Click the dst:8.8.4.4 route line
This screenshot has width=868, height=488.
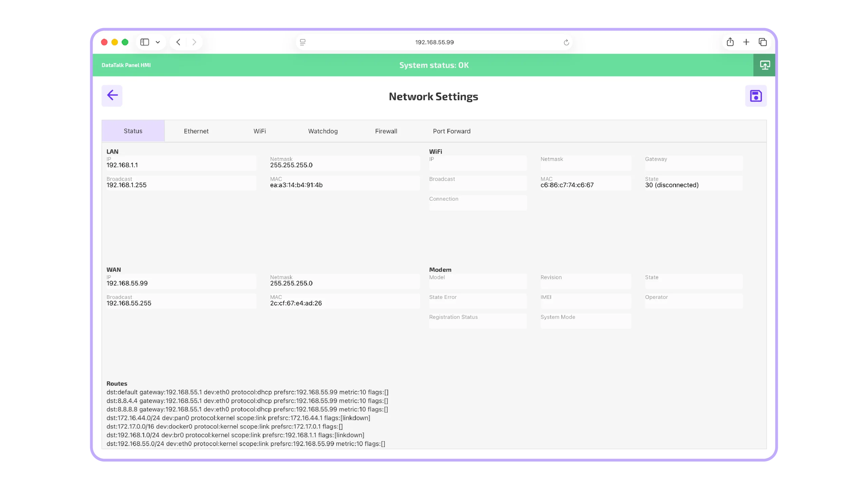[247, 400]
